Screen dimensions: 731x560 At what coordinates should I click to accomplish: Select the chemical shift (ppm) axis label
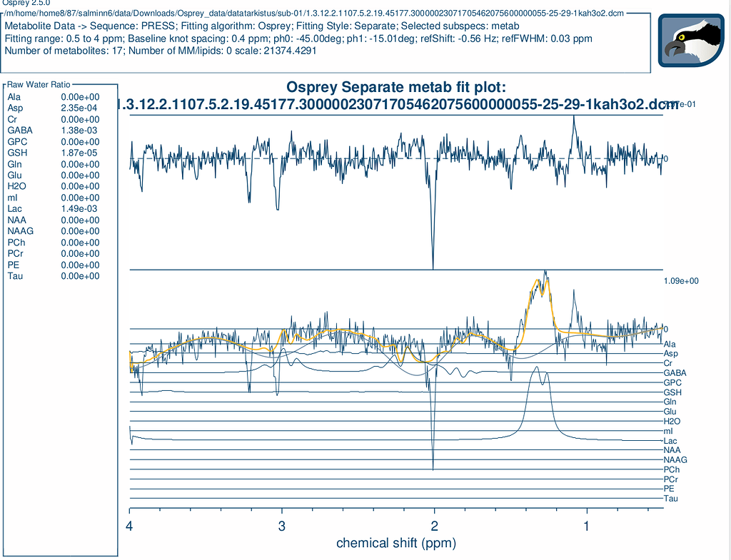point(397,543)
